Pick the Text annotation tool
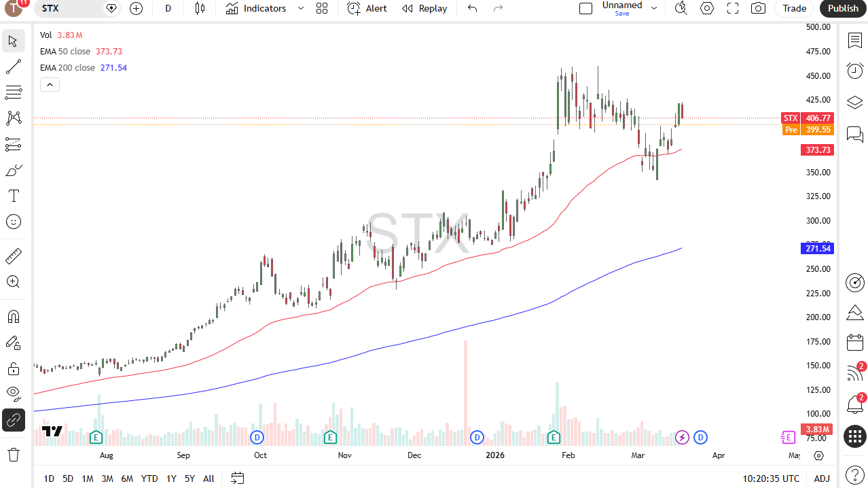The width and height of the screenshot is (868, 488). [13, 196]
